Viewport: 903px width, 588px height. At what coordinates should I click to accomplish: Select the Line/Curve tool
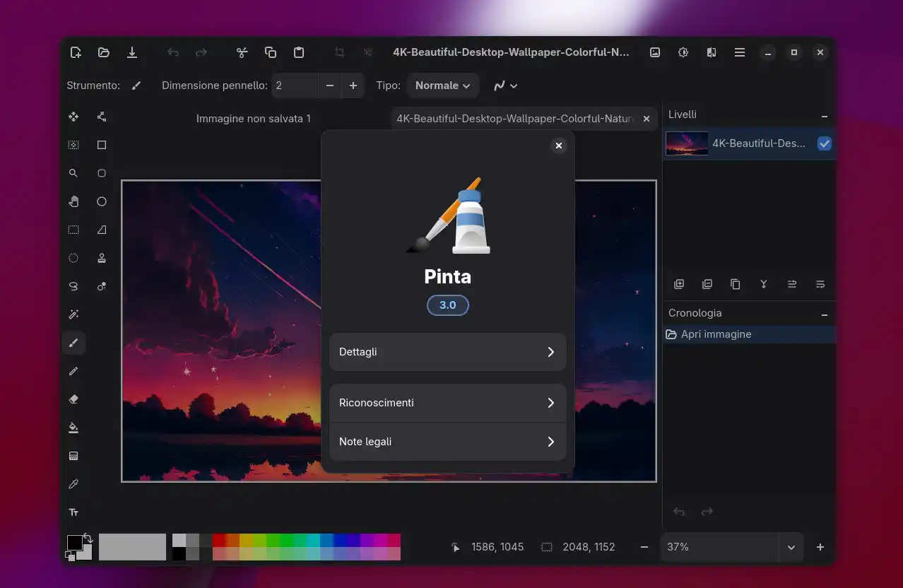click(102, 117)
